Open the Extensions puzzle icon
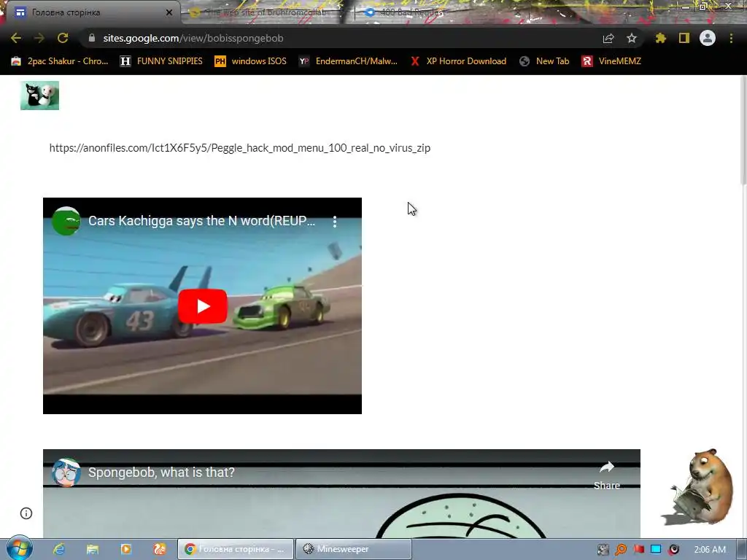The height and width of the screenshot is (560, 747). coord(660,38)
